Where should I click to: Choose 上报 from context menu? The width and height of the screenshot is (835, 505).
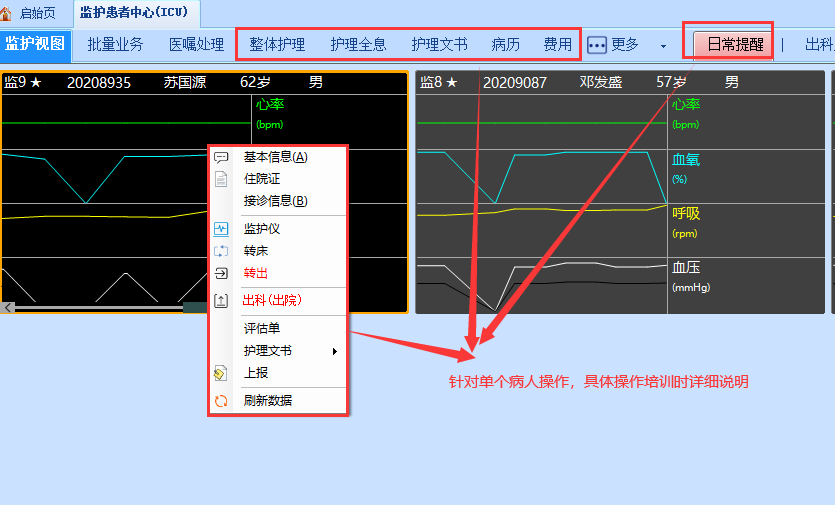(256, 373)
